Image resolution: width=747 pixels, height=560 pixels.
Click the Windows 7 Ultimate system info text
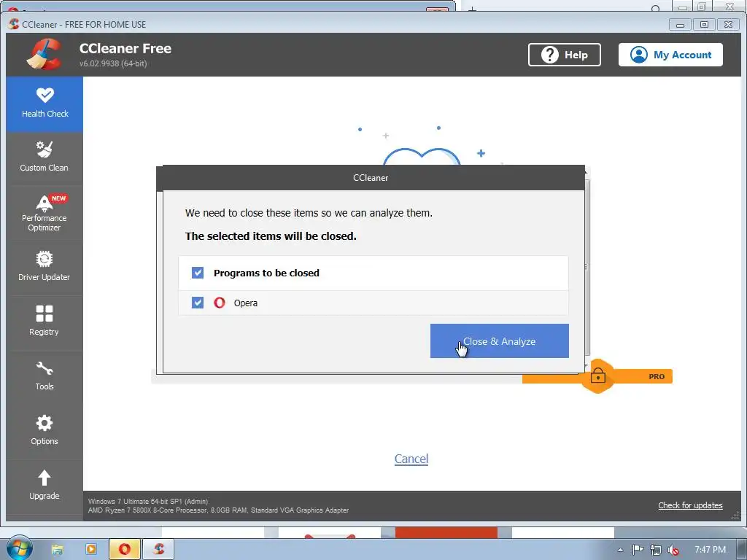point(148,501)
